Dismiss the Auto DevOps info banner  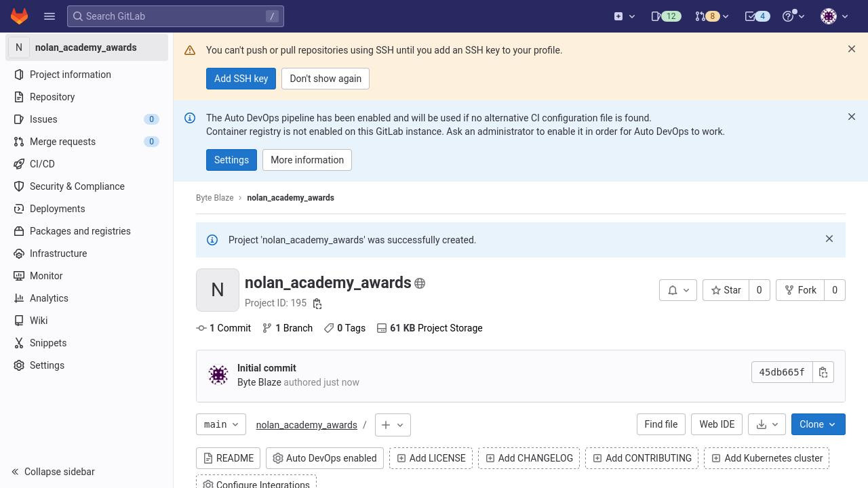tap(852, 117)
